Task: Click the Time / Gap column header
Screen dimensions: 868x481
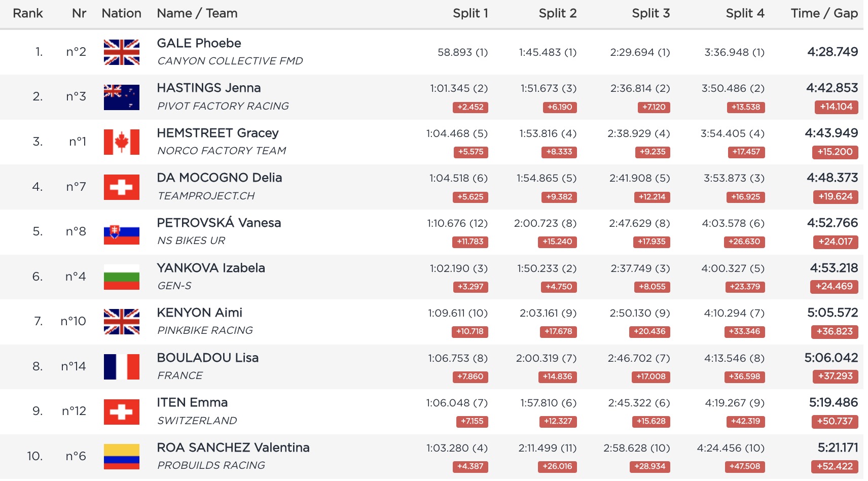Action: click(824, 13)
